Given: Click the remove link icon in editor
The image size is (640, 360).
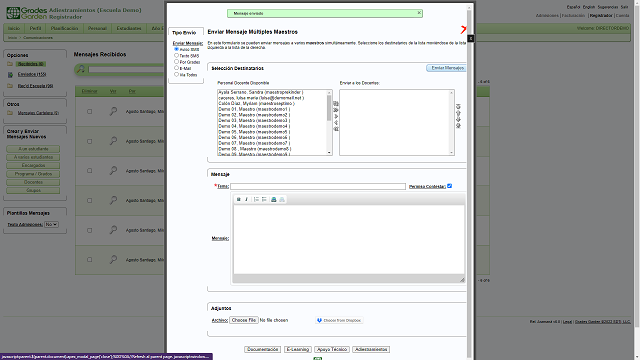Looking at the screenshot, I should [x=282, y=200].
